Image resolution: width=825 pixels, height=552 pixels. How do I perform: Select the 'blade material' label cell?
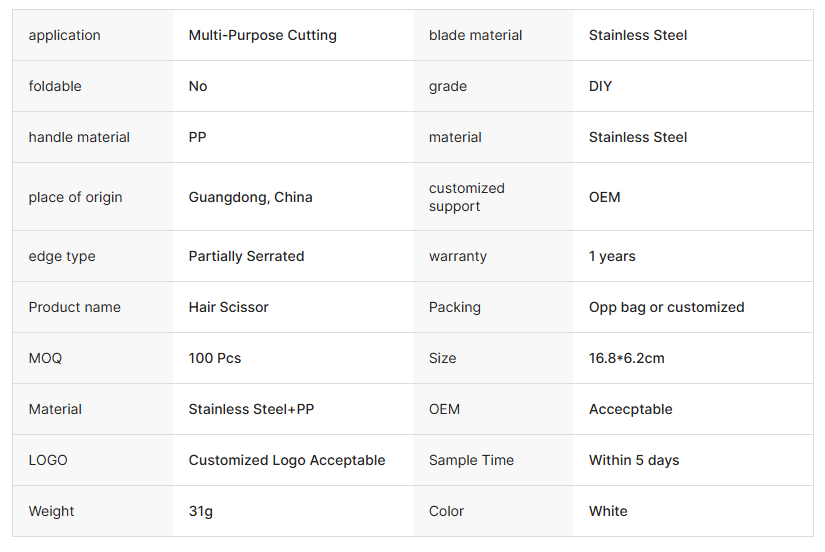coord(475,35)
